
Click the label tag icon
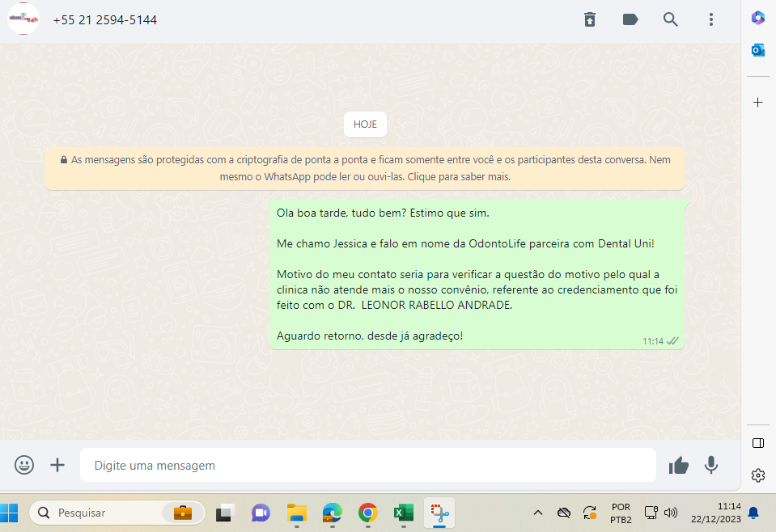630,19
